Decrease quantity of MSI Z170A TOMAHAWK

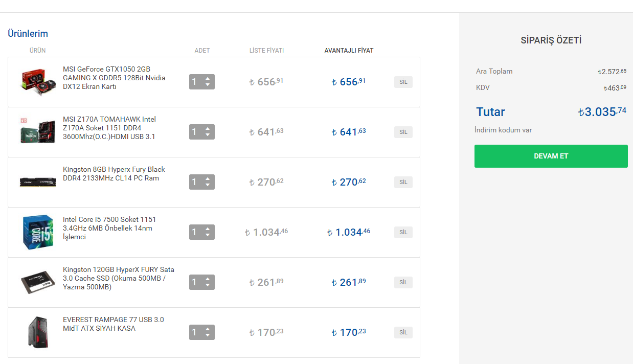208,135
